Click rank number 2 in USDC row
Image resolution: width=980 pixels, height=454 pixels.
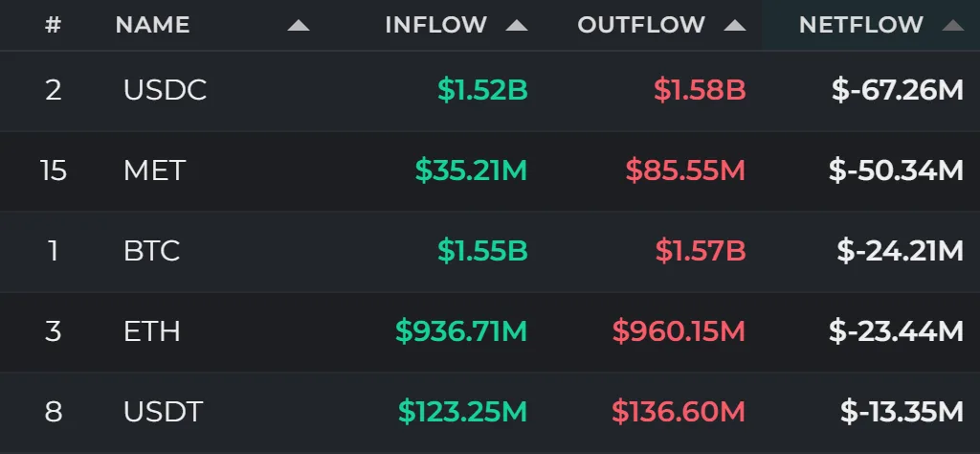tap(54, 91)
